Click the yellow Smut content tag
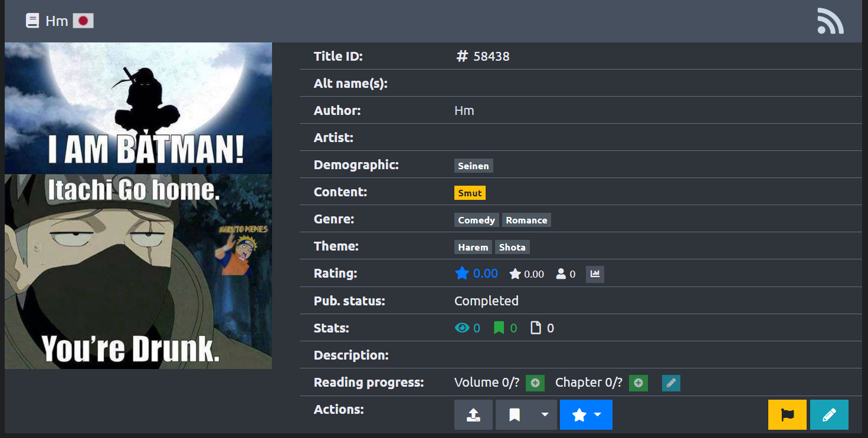 coord(470,193)
